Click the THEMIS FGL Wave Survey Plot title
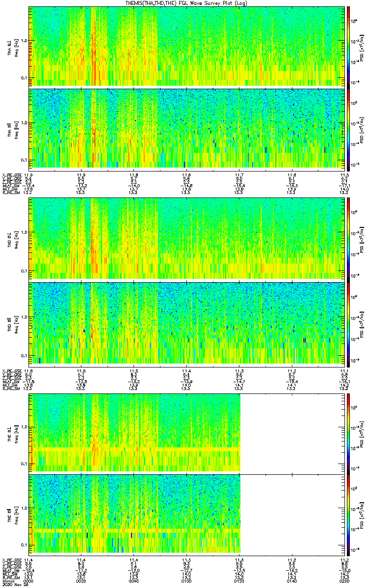 (x=187, y=3)
